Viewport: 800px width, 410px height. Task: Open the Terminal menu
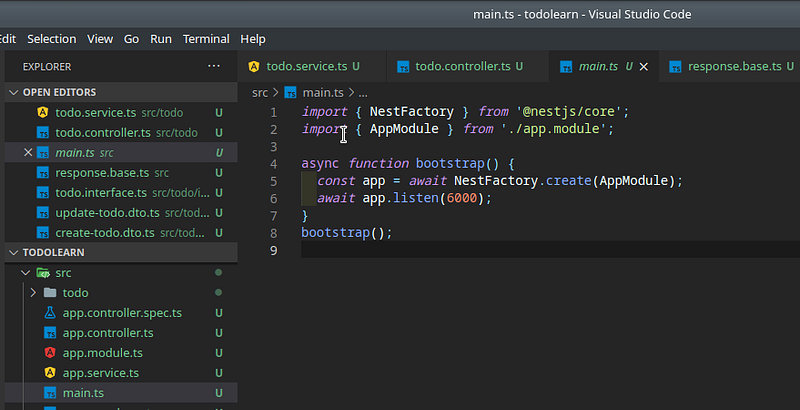206,39
